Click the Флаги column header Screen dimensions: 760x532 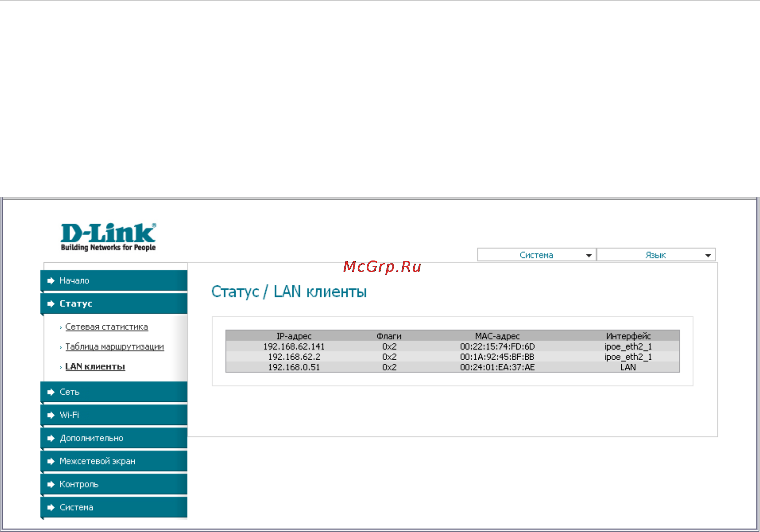pos(389,336)
